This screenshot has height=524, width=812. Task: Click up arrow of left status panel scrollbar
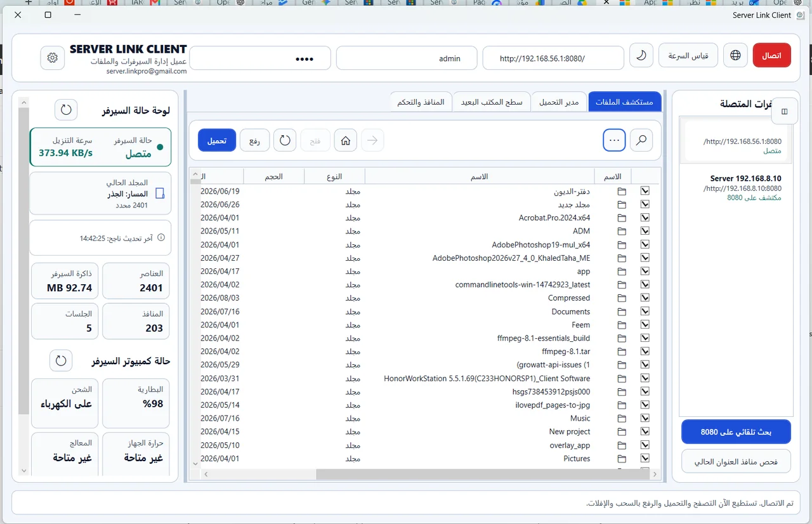coord(24,101)
